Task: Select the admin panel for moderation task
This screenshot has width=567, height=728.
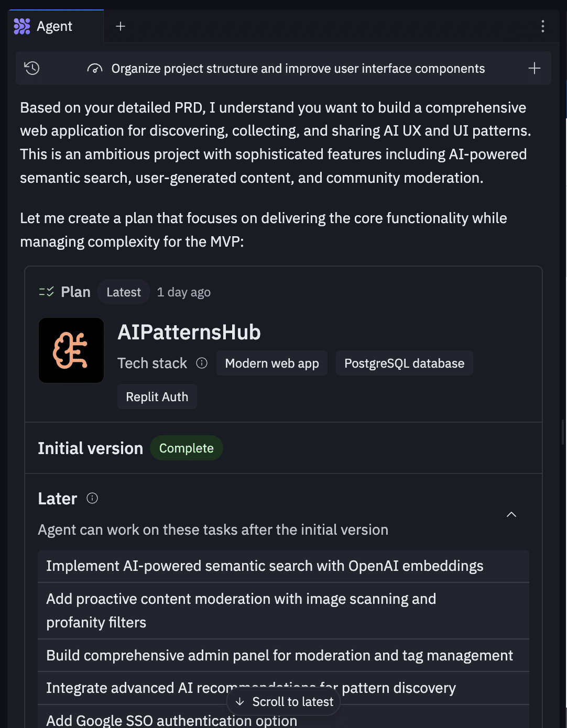Action: tap(279, 656)
